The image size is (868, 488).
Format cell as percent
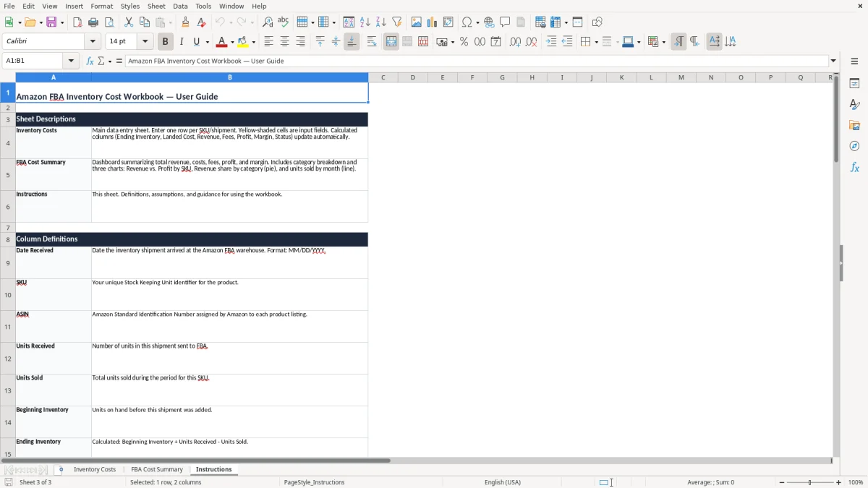[464, 42]
